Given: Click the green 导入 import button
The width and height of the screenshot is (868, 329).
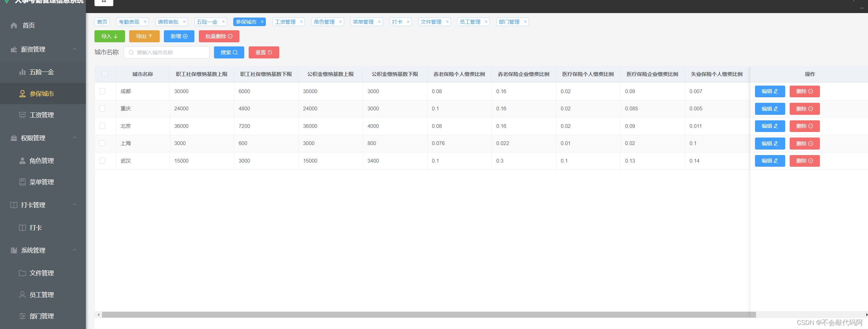Looking at the screenshot, I should (x=110, y=36).
